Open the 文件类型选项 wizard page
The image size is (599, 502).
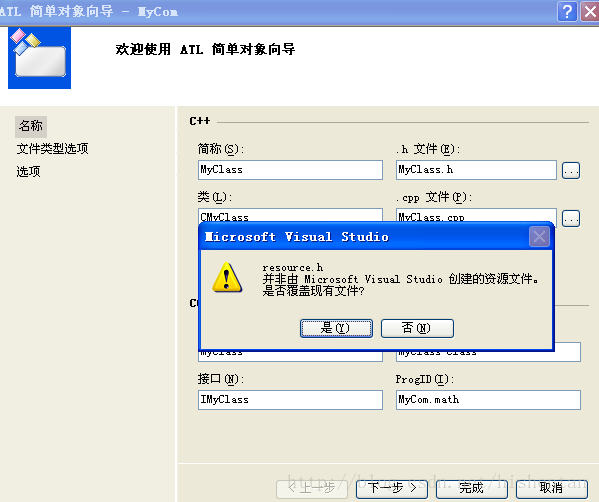coord(52,149)
